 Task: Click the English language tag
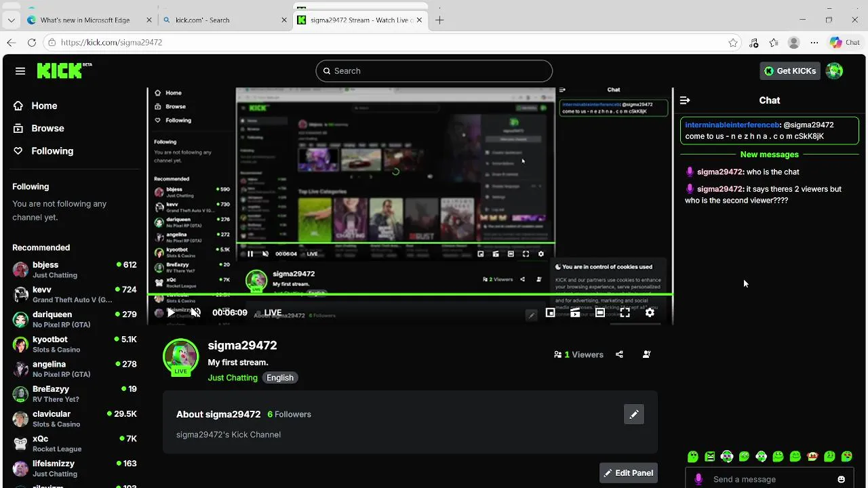pyautogui.click(x=280, y=378)
